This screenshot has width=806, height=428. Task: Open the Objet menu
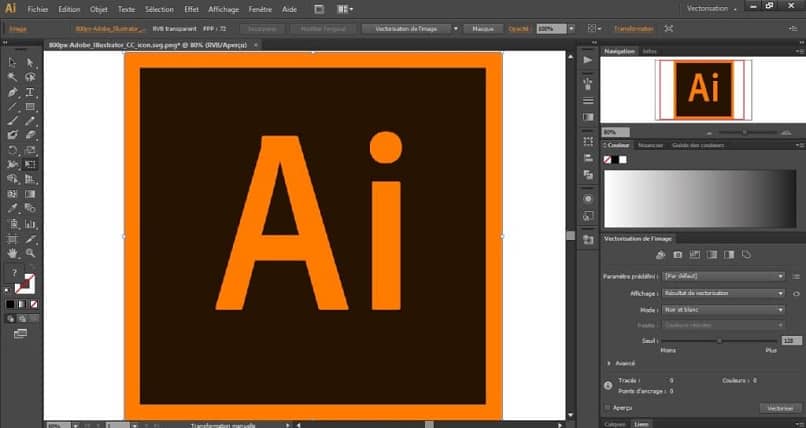pyautogui.click(x=99, y=9)
